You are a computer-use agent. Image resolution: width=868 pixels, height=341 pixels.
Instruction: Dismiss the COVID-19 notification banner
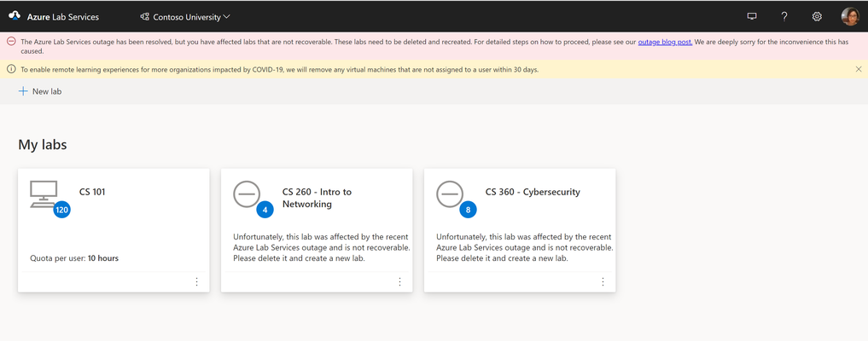(859, 69)
